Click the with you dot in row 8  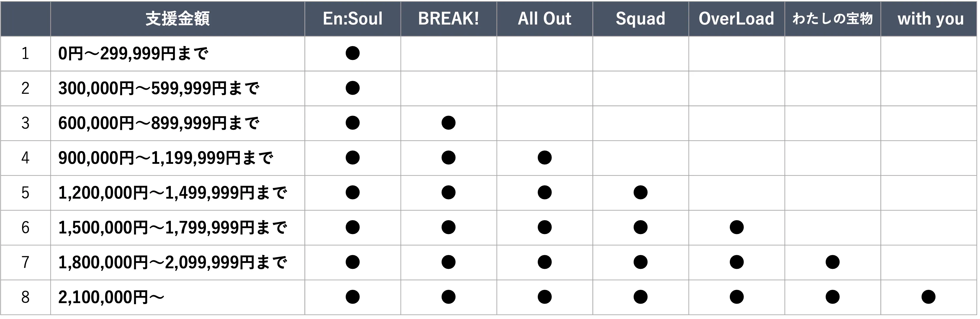[928, 297]
